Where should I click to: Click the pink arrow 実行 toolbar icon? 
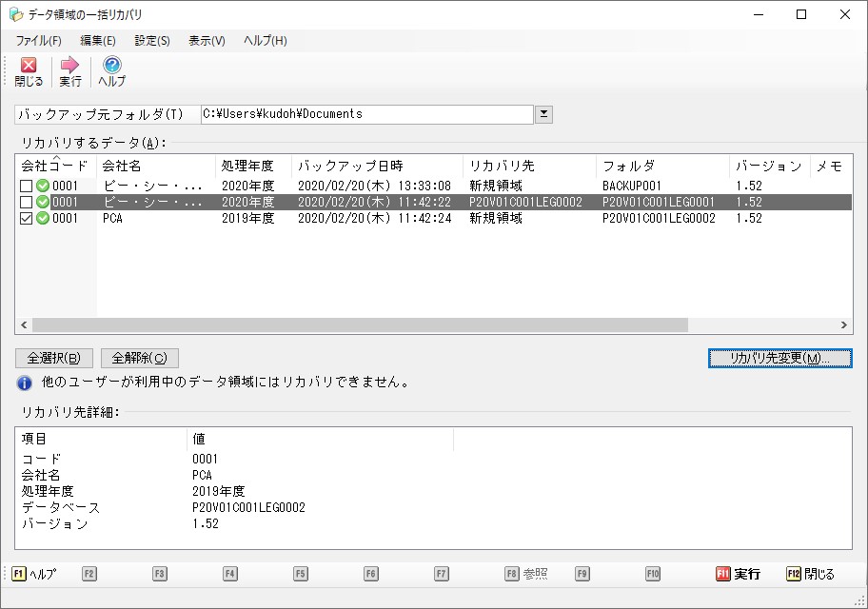(x=69, y=65)
